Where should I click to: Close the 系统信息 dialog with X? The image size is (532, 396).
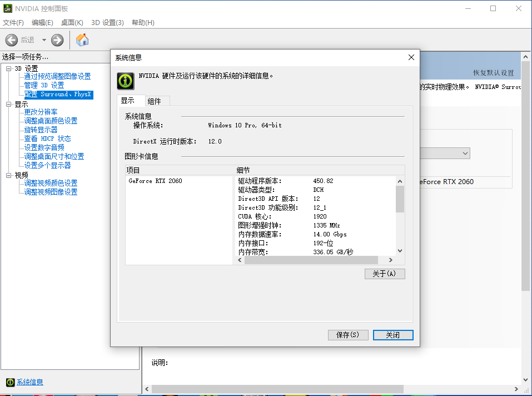411,57
